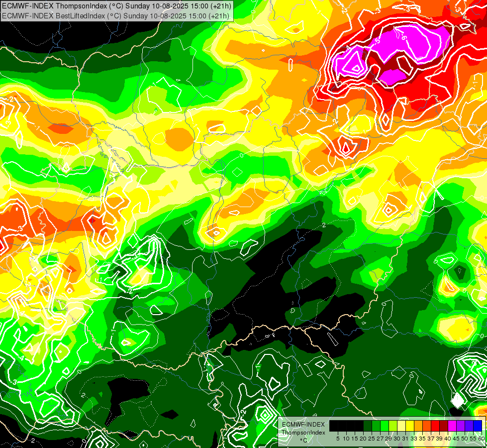The width and height of the screenshot is (487, 448).
Task: Select the pale yellow 30–31 legend swatch
Action: pos(401,426)
